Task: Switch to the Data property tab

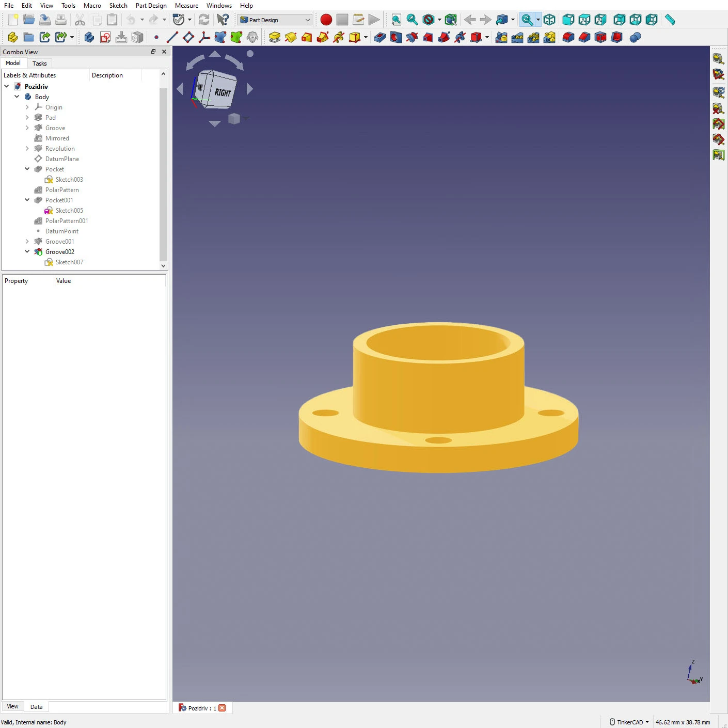Action: click(36, 707)
